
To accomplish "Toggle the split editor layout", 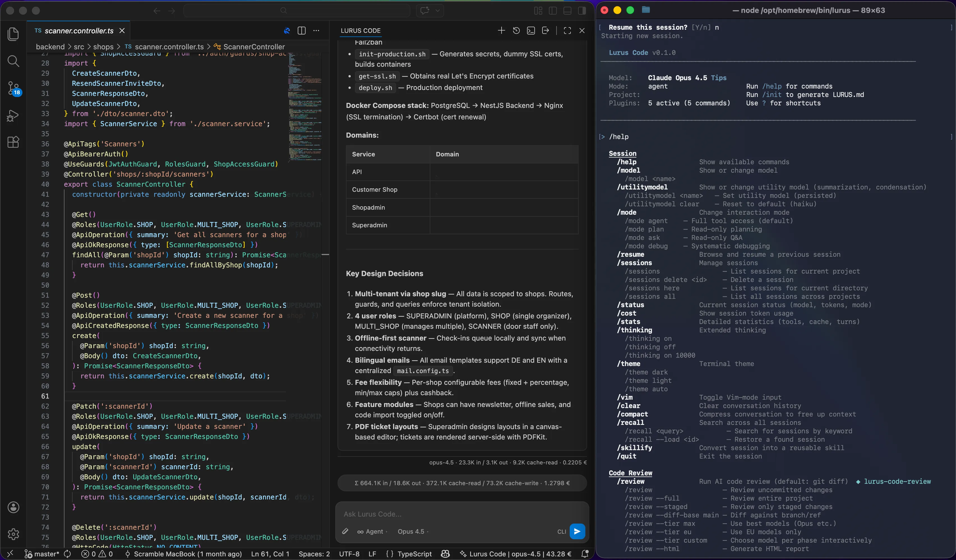I will pos(302,31).
